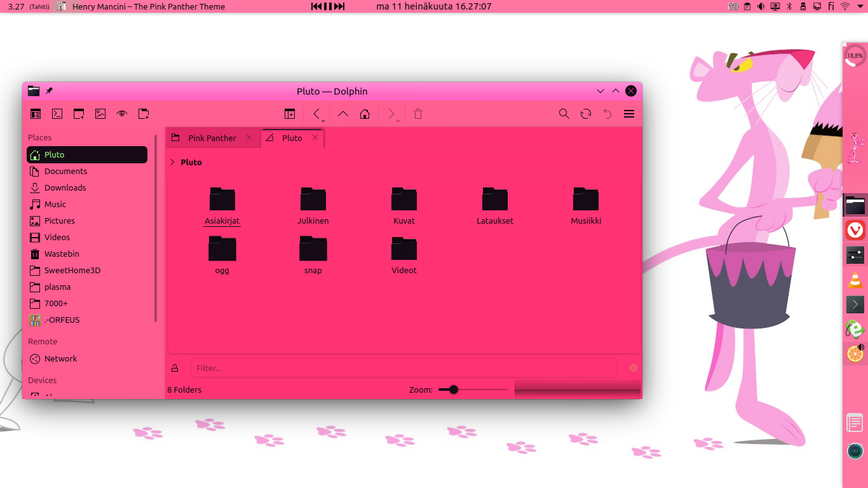Click the new window icon in toolbar

click(79, 114)
